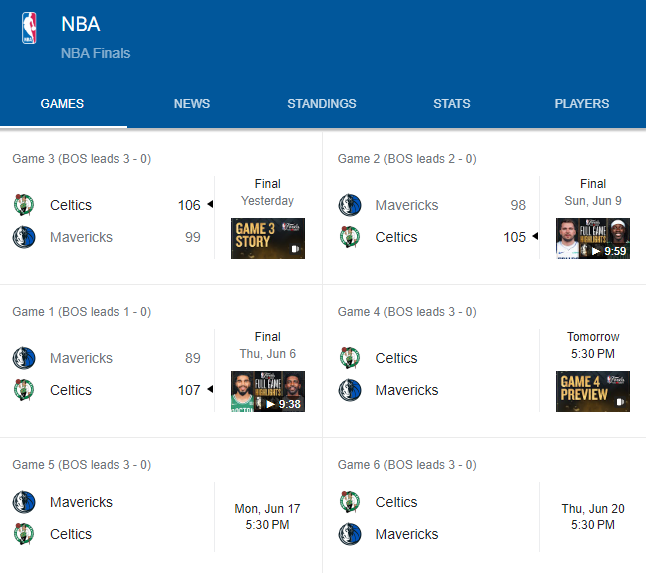Click Celtics logo in Game 3
The image size is (646, 573).
24,205
